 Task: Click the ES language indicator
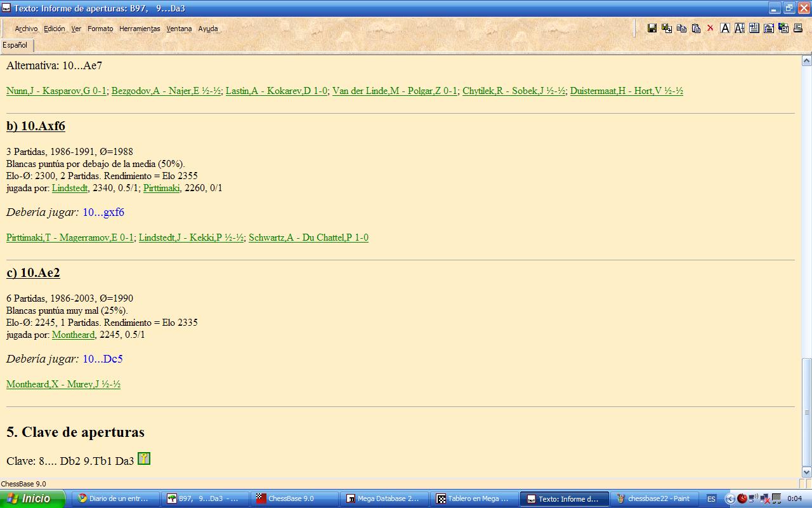coord(711,498)
